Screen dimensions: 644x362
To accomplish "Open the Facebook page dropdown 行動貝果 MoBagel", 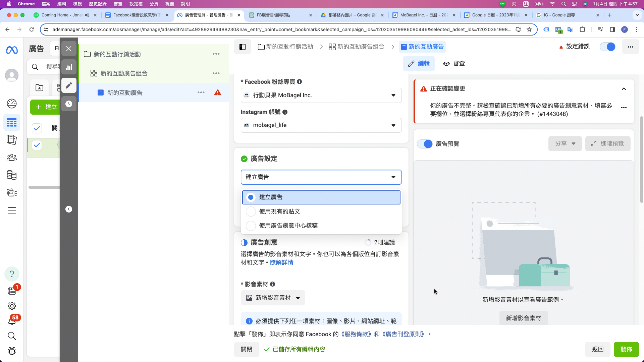I will click(x=321, y=96).
